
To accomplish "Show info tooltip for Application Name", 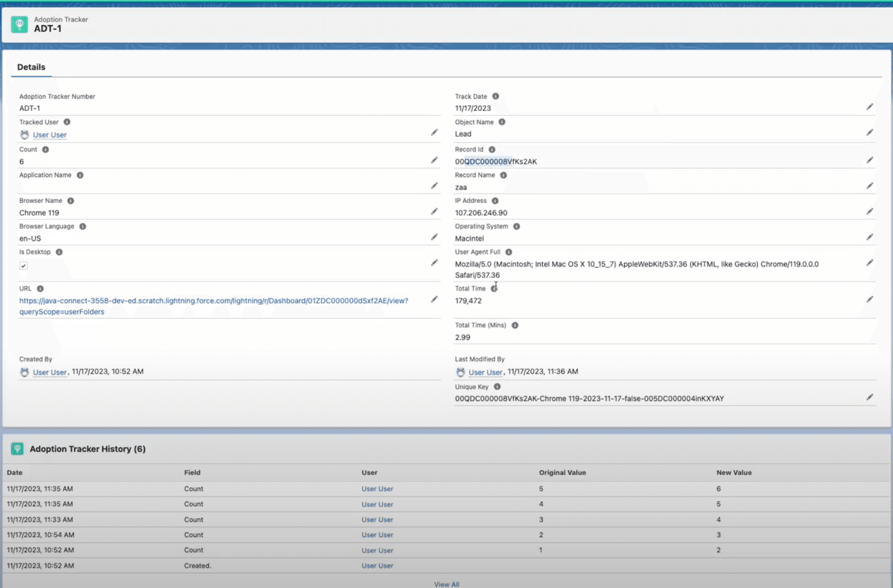I will coord(80,175).
